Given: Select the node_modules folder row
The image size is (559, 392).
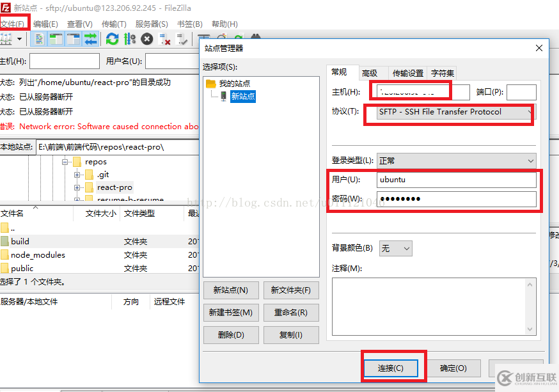Looking at the screenshot, I should tap(100, 255).
